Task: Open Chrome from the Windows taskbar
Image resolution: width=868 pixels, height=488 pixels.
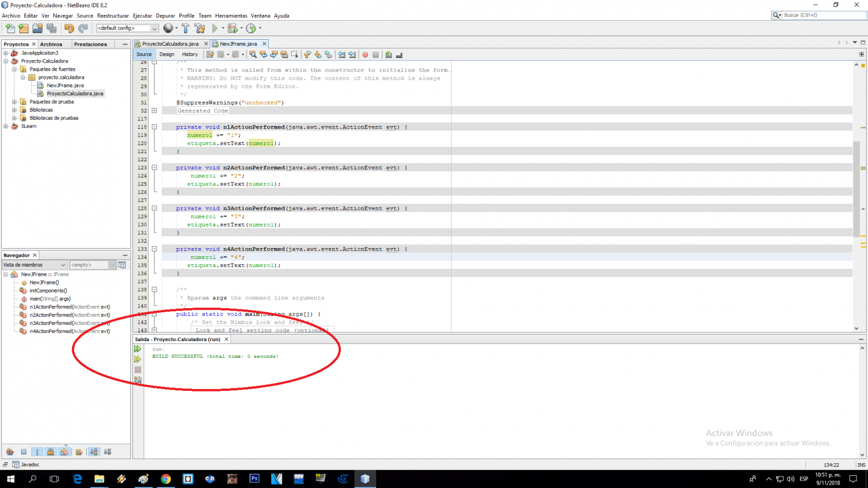Action: click(x=165, y=479)
